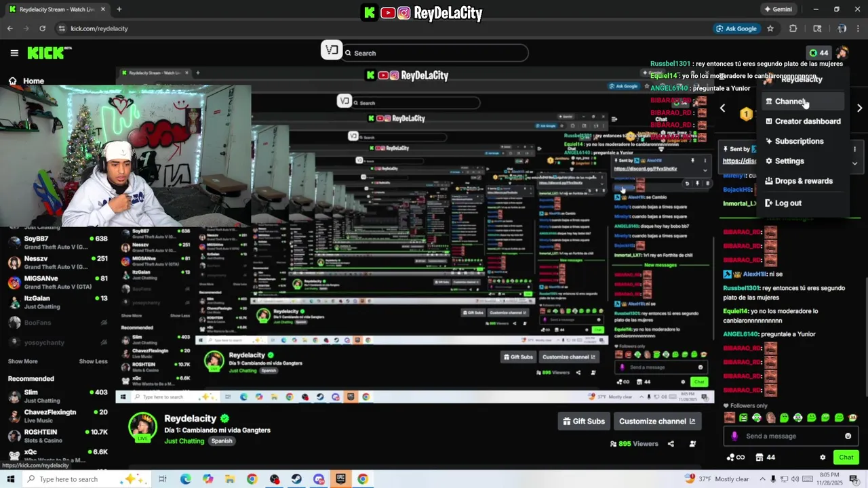Click Show More in sidebar

click(22, 361)
